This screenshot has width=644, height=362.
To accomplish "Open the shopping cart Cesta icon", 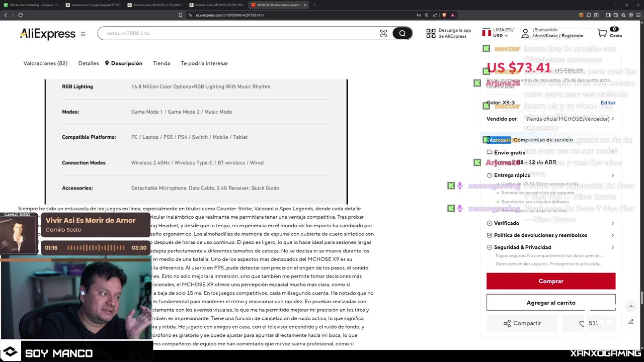I will (602, 33).
